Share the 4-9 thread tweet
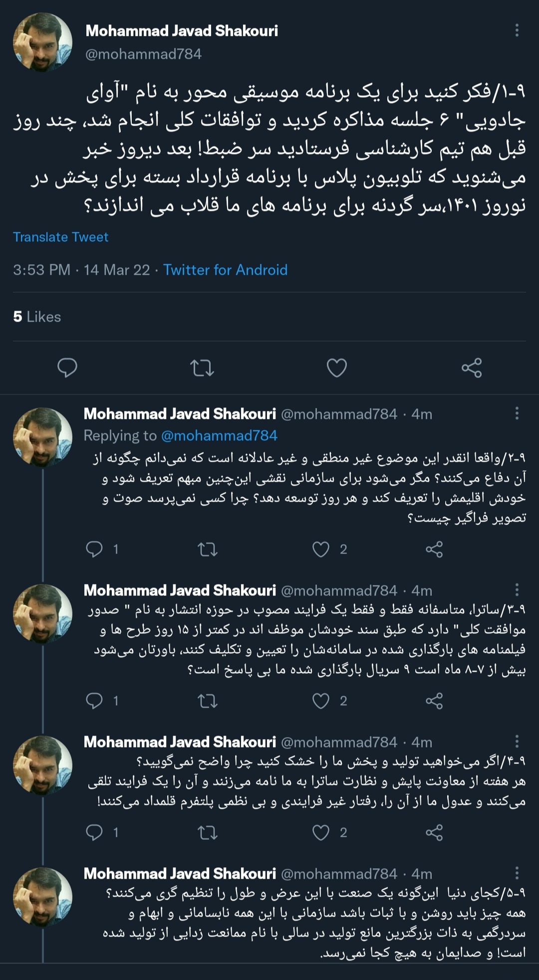The image size is (539, 980). tap(434, 832)
